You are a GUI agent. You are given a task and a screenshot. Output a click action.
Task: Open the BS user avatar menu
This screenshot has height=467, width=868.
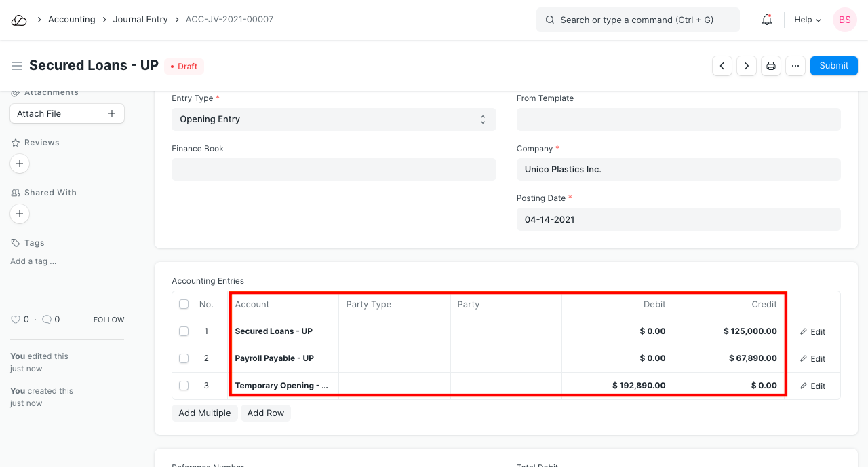845,20
